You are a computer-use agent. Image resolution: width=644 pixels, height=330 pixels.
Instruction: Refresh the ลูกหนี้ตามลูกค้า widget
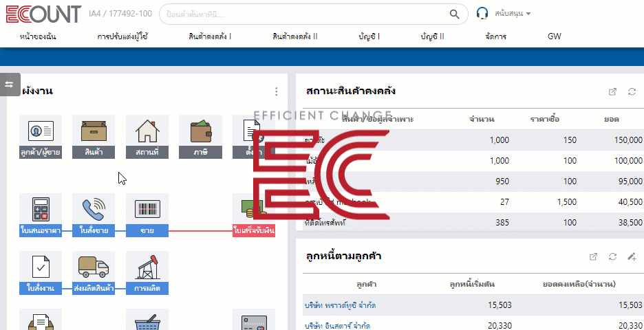coord(613,257)
